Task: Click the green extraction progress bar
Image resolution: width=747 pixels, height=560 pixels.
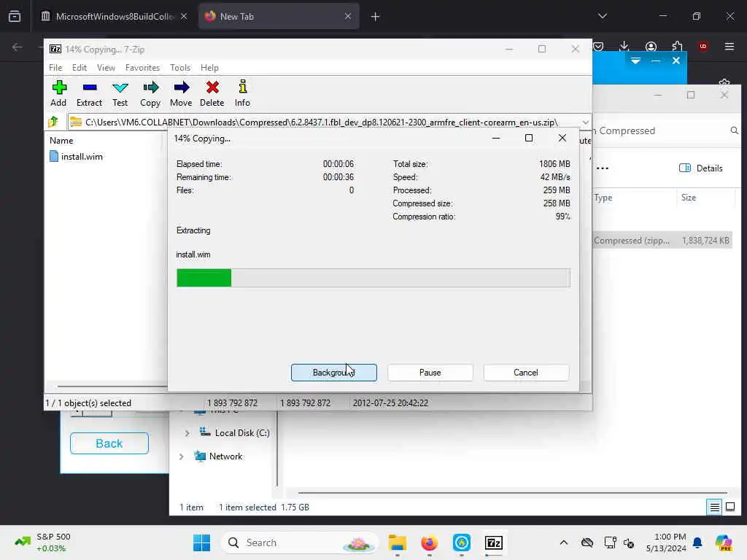Action: pos(373,278)
